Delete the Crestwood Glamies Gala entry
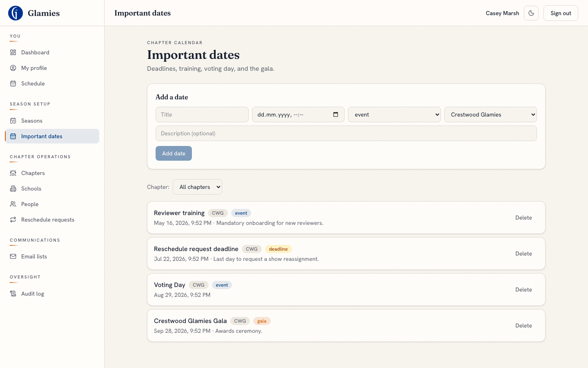588x368 pixels. point(523,325)
